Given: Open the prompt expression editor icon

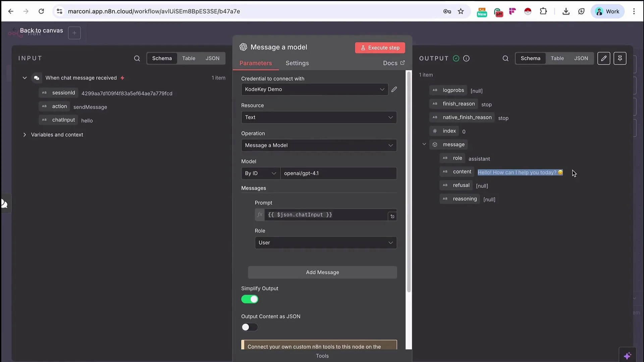Looking at the screenshot, I should coord(392,216).
